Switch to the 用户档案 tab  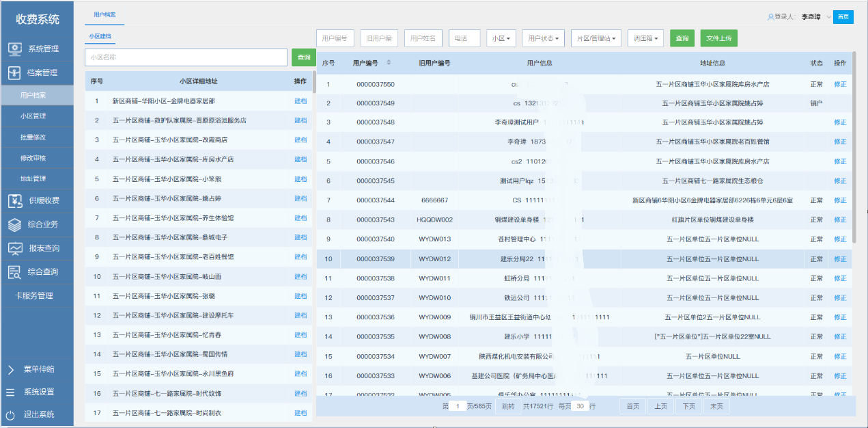coord(104,14)
